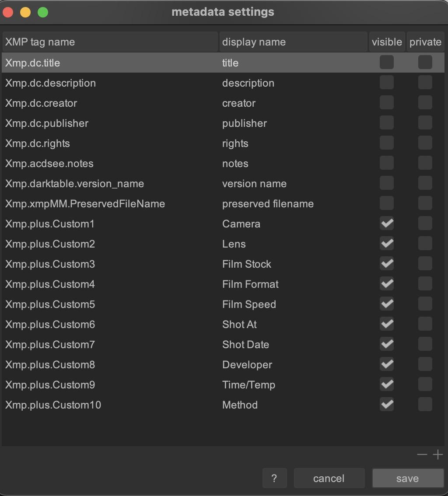Viewport: 448px width, 496px height.
Task: Click the plus icon to add metadata tag
Action: [437, 455]
